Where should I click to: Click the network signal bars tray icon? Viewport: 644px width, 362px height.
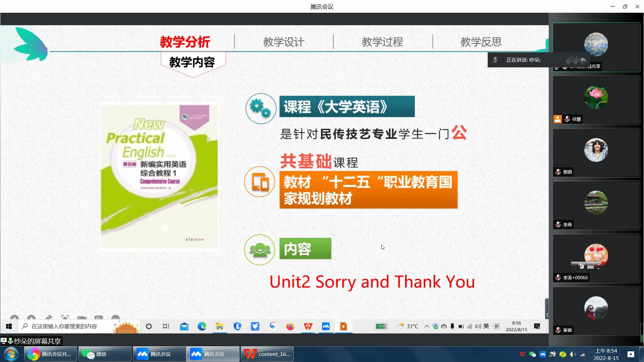click(x=583, y=354)
